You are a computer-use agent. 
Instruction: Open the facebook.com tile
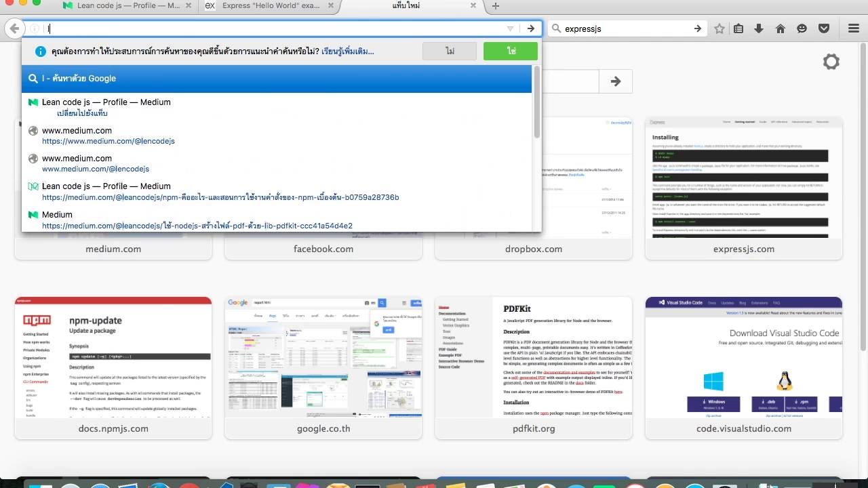[323, 188]
